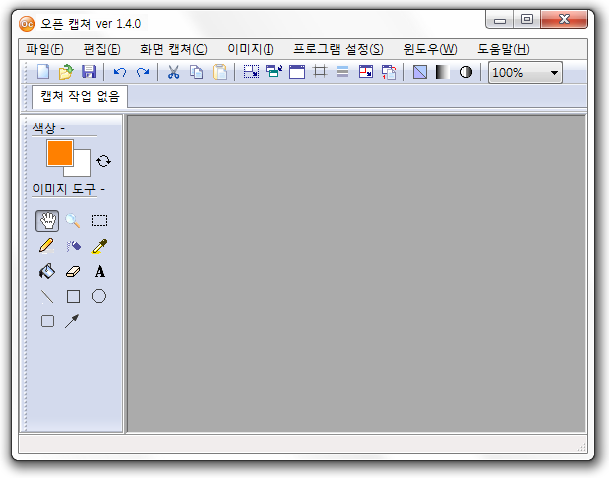
Task: Open the 편집(E) menu
Action: coord(102,49)
